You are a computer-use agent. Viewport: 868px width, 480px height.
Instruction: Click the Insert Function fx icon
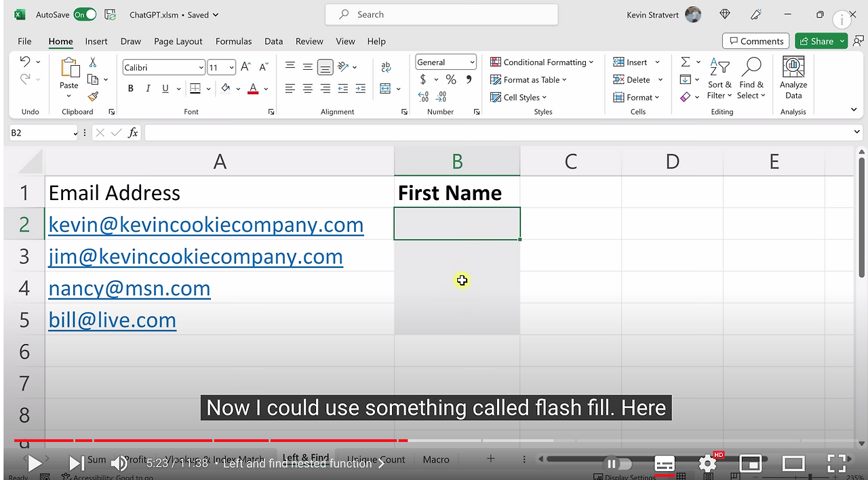pyautogui.click(x=133, y=133)
